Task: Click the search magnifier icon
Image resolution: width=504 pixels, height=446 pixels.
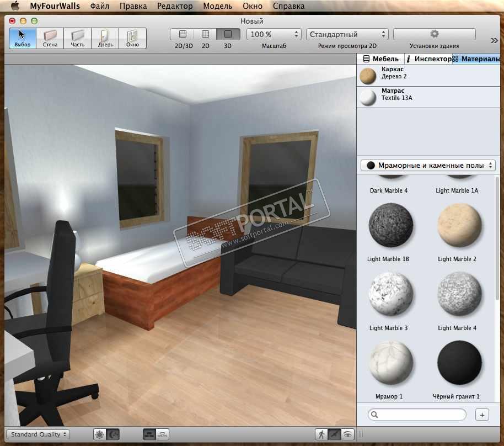Action: click(374, 415)
